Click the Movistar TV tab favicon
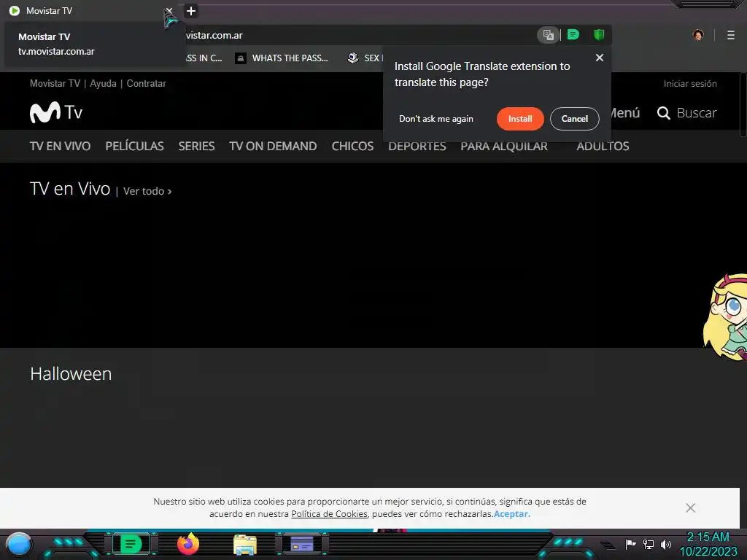This screenshot has height=560, width=747. [15, 10]
